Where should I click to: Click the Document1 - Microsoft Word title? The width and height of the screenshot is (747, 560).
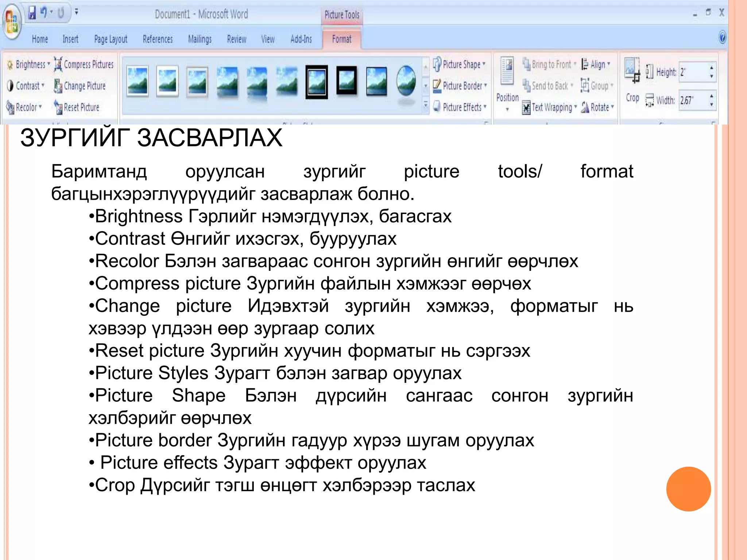point(201,14)
